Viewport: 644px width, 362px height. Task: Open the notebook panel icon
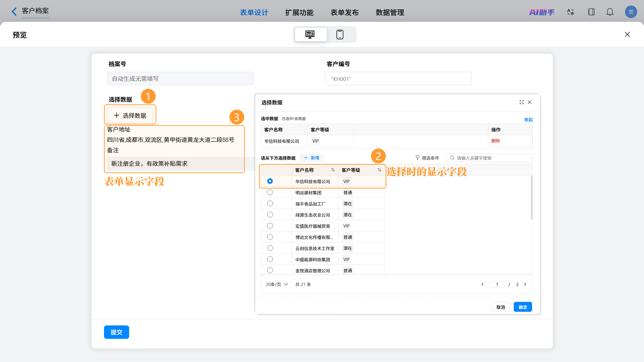point(591,12)
